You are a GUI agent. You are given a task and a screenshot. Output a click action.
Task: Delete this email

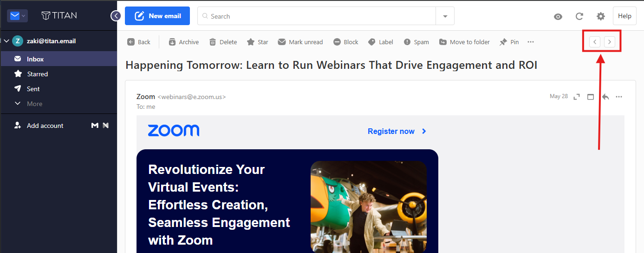(223, 42)
